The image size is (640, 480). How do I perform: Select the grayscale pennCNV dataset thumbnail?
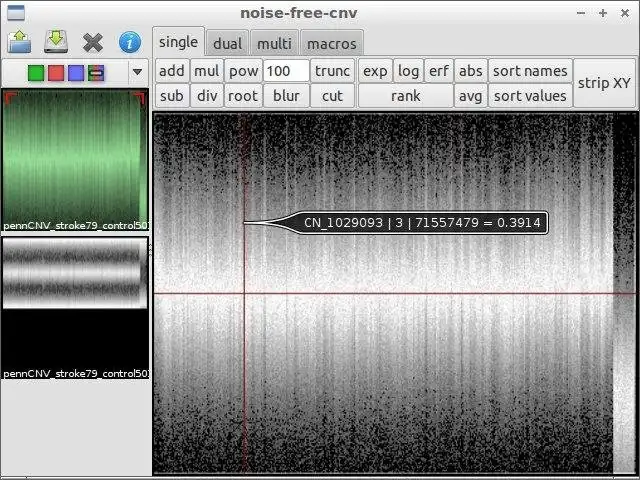[x=75, y=308]
